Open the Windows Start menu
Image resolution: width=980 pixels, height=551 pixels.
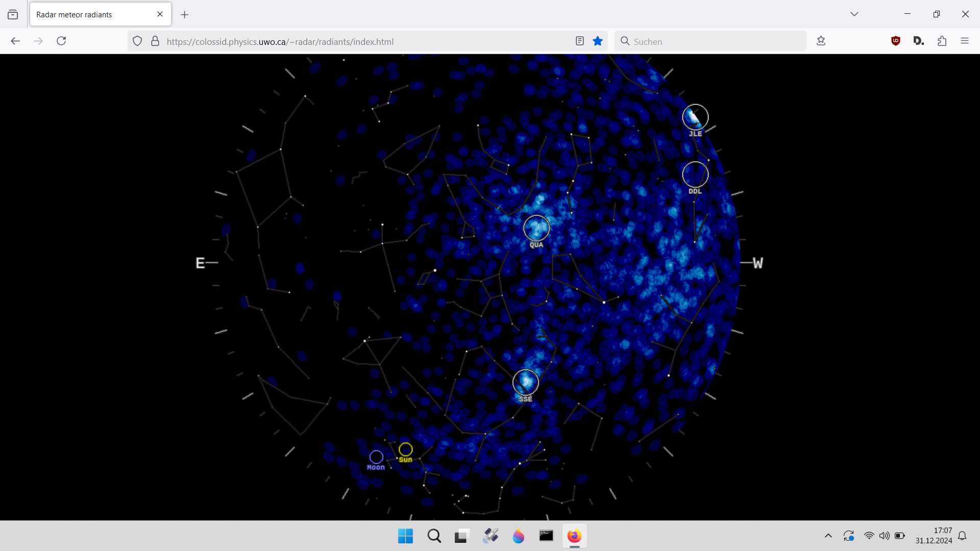(406, 536)
